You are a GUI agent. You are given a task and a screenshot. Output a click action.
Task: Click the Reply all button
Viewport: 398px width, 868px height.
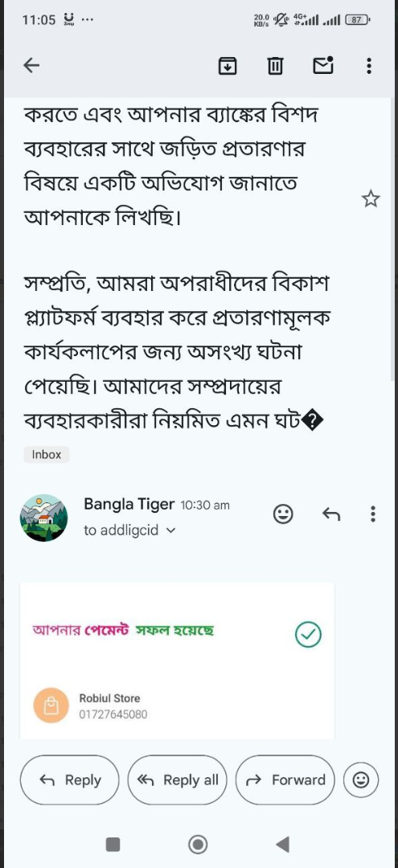[177, 780]
